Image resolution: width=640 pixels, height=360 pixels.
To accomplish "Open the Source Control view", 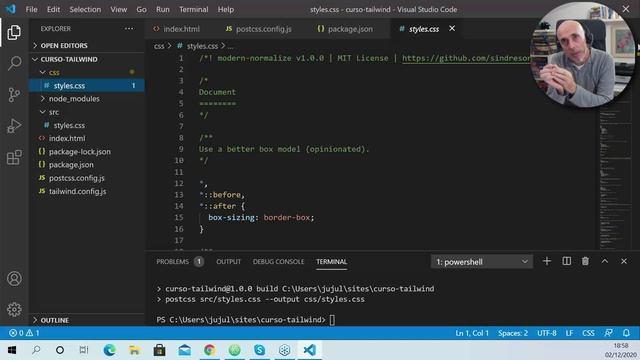I will click(x=14, y=95).
